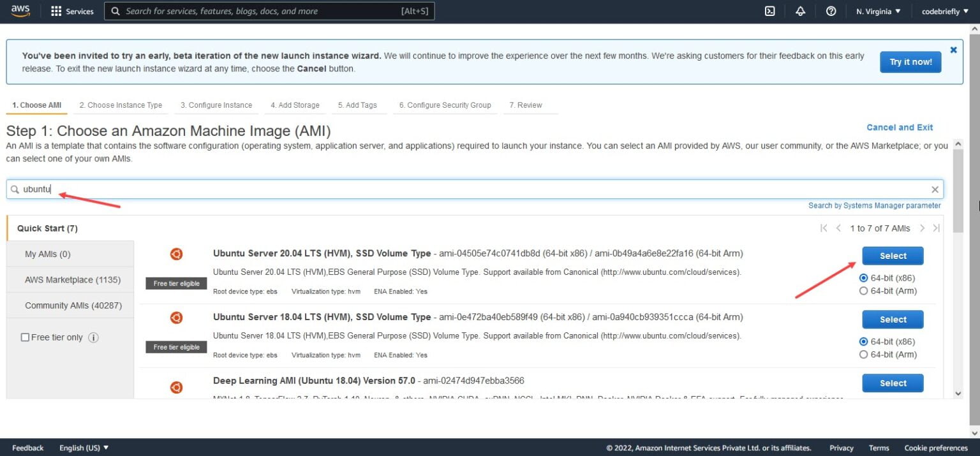Image resolution: width=980 pixels, height=456 pixels.
Task: Click the Cancel and Exit link
Action: tap(900, 127)
